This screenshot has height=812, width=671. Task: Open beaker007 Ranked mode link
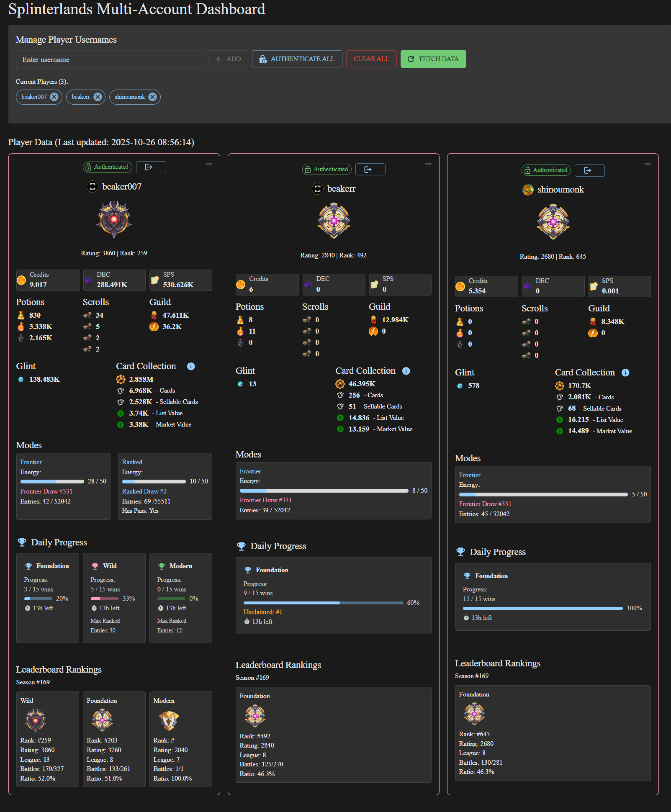coord(132,462)
